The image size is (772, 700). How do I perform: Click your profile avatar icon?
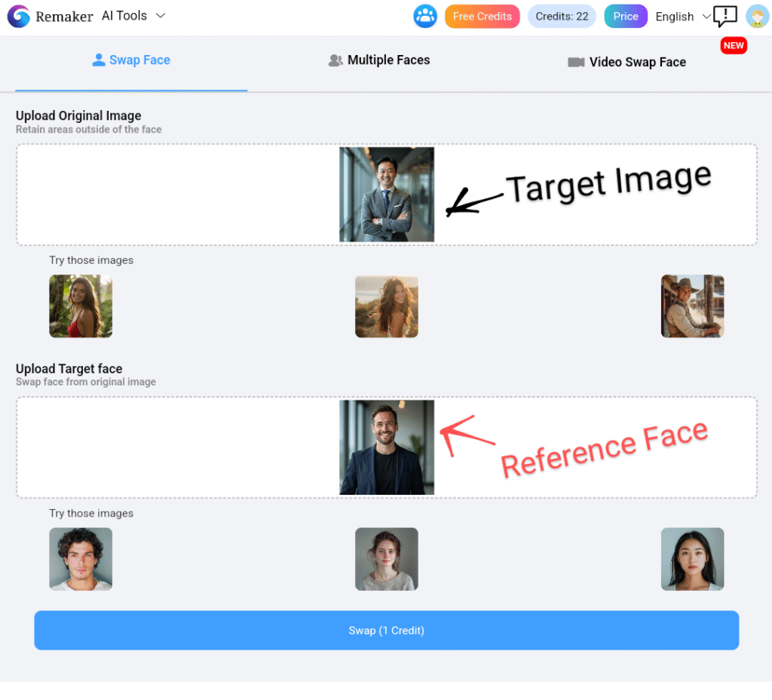(757, 16)
